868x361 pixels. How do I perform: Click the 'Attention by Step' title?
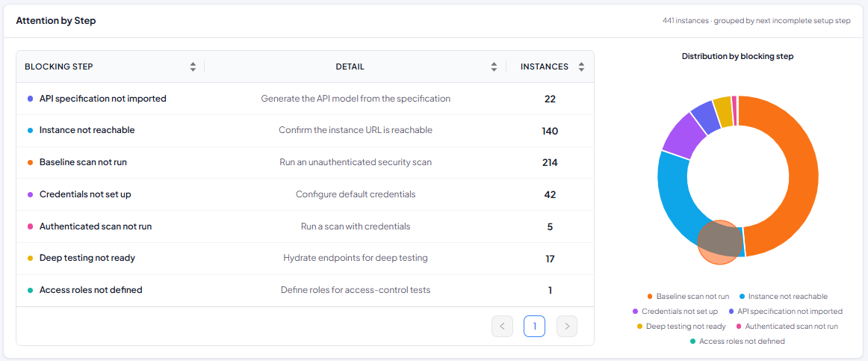(x=56, y=20)
